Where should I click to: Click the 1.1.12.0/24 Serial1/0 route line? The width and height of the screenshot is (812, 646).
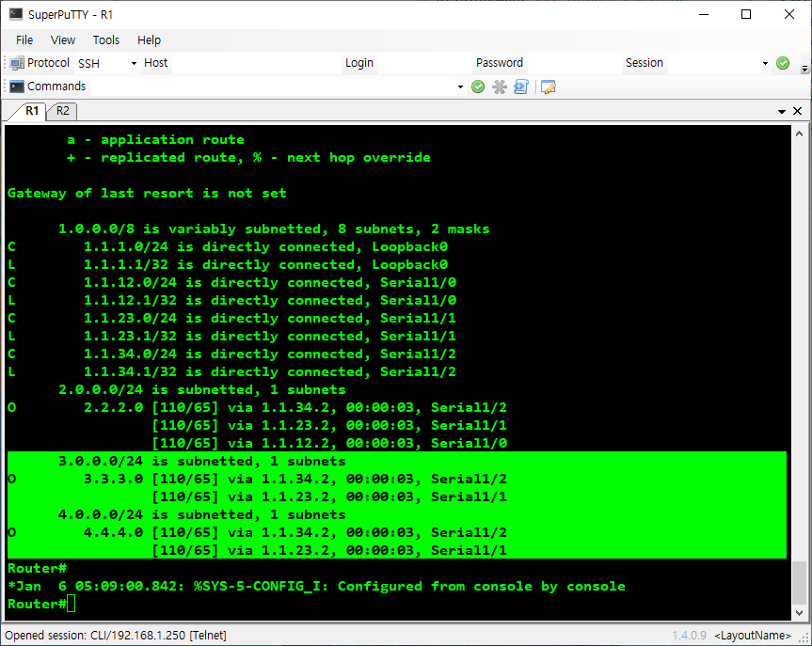[x=232, y=283]
